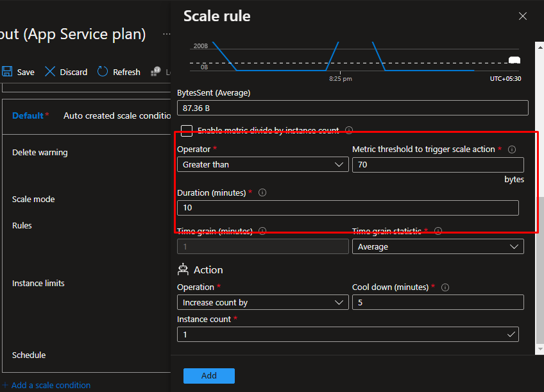Click the Discard X icon
The width and height of the screenshot is (544, 392).
pyautogui.click(x=50, y=72)
